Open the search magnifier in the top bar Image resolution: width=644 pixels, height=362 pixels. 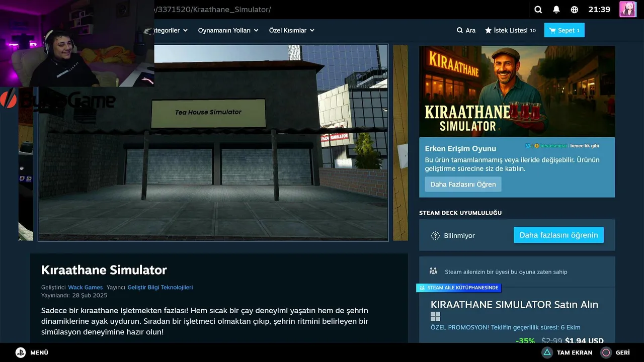538,10
